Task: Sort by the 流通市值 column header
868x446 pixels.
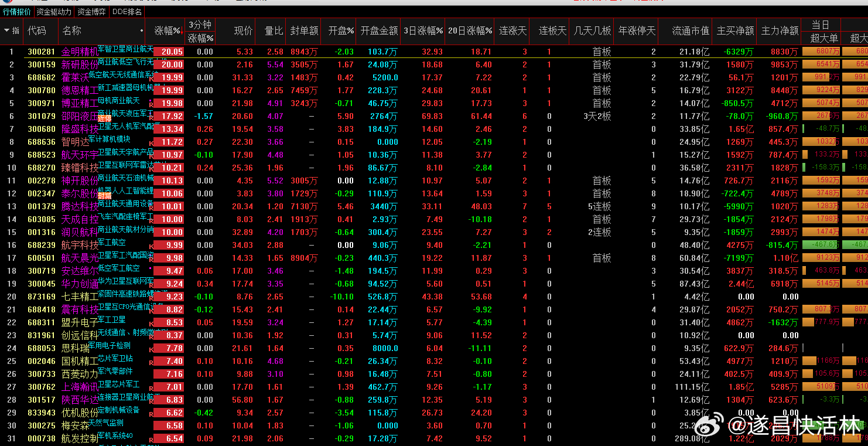Action: (x=691, y=30)
